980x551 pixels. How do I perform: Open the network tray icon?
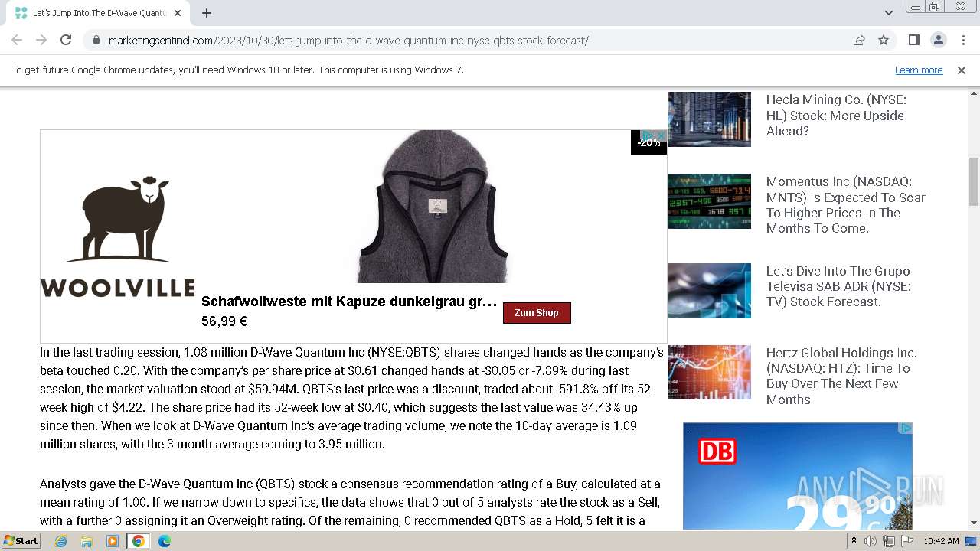tap(889, 541)
